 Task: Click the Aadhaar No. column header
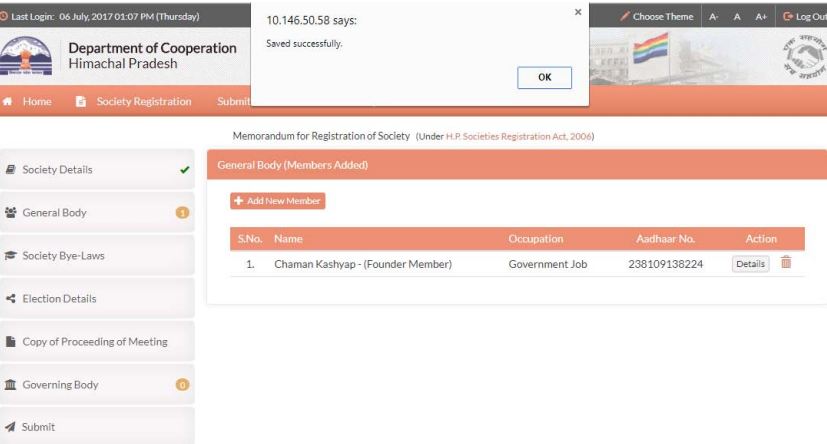(x=665, y=239)
